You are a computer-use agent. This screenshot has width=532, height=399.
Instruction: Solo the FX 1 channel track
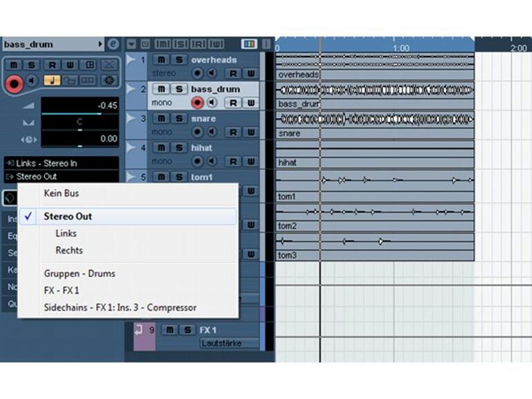click(187, 330)
